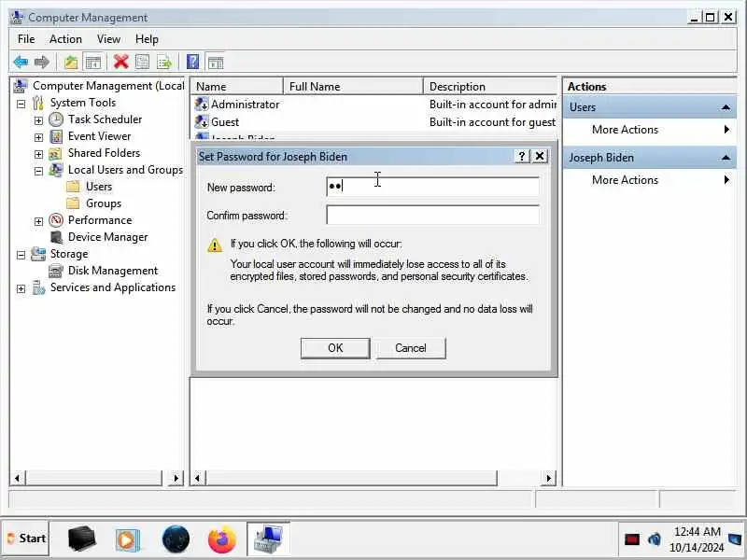Click the Administrator user icon
Screen dimensions: 747x560
click(201, 105)
